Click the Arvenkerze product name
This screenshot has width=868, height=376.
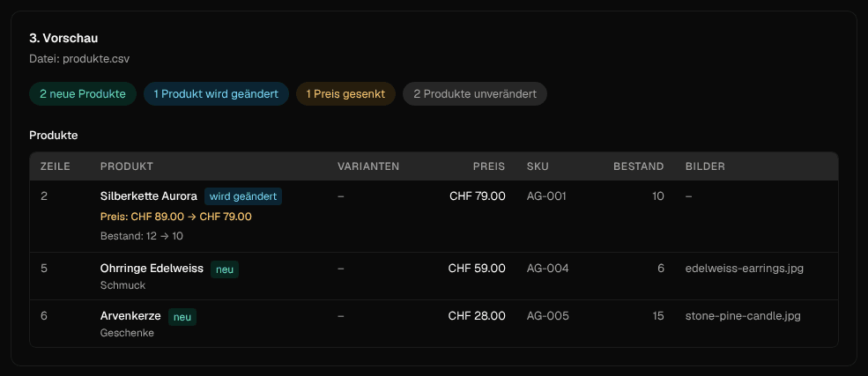(x=130, y=316)
